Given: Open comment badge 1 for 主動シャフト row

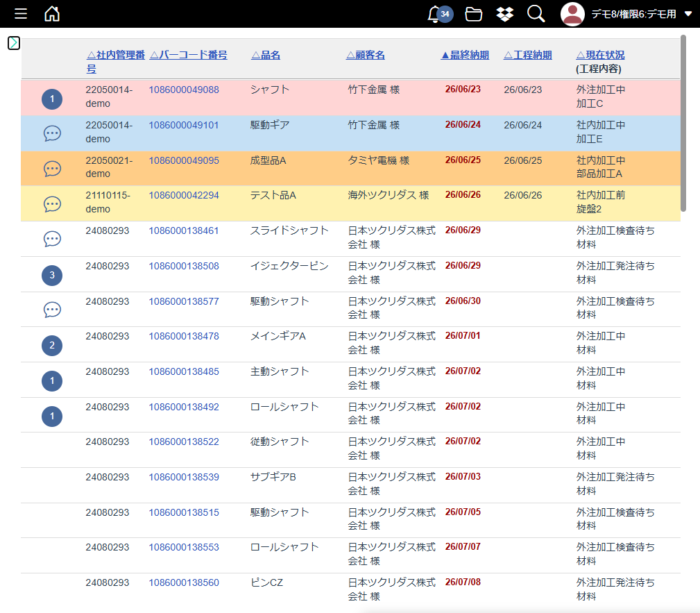Looking at the screenshot, I should tap(52, 380).
